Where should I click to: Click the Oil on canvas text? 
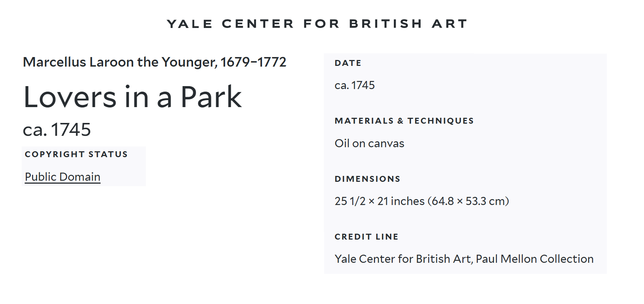[x=369, y=144]
